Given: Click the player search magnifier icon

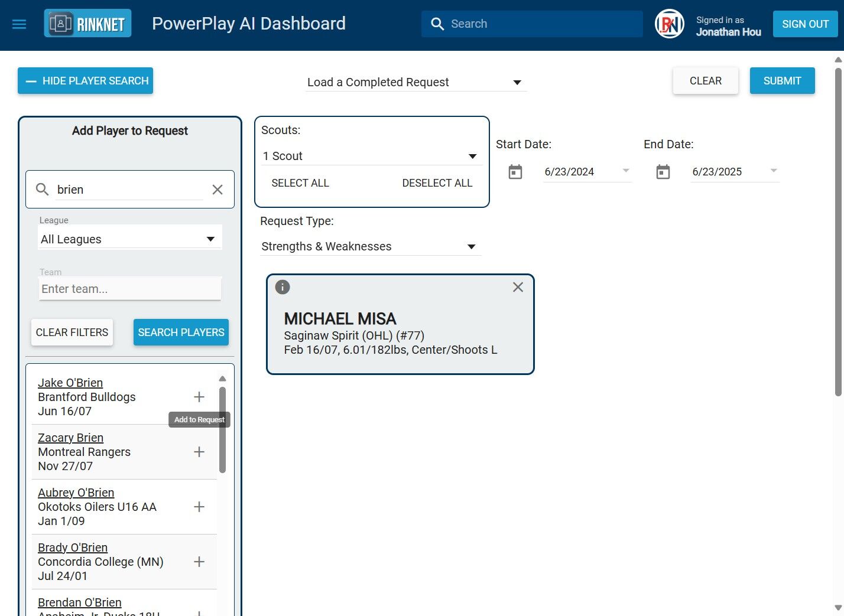Looking at the screenshot, I should tap(42, 190).
